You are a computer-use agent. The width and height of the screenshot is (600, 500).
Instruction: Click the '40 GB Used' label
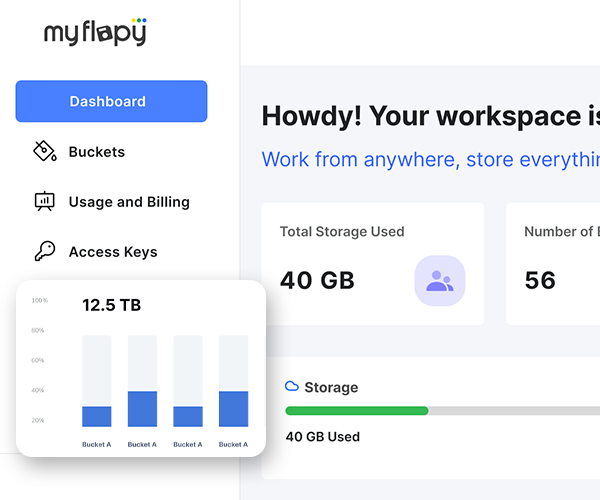322,437
